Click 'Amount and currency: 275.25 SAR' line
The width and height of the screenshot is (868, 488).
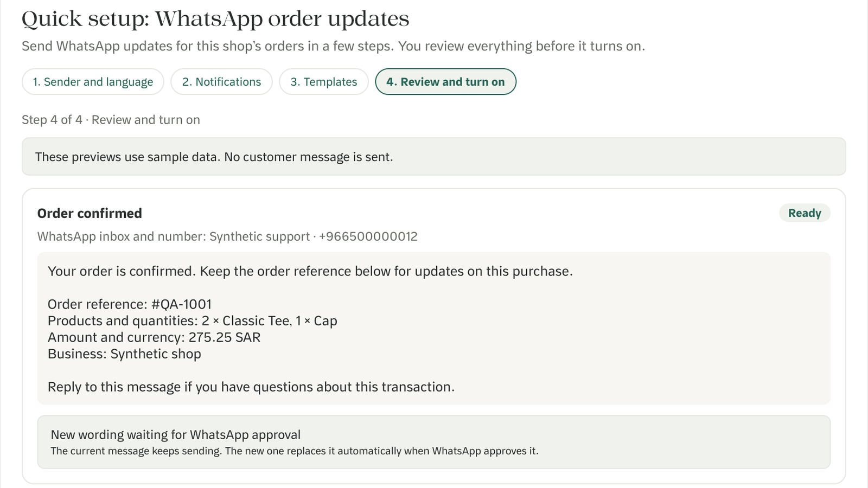click(154, 337)
